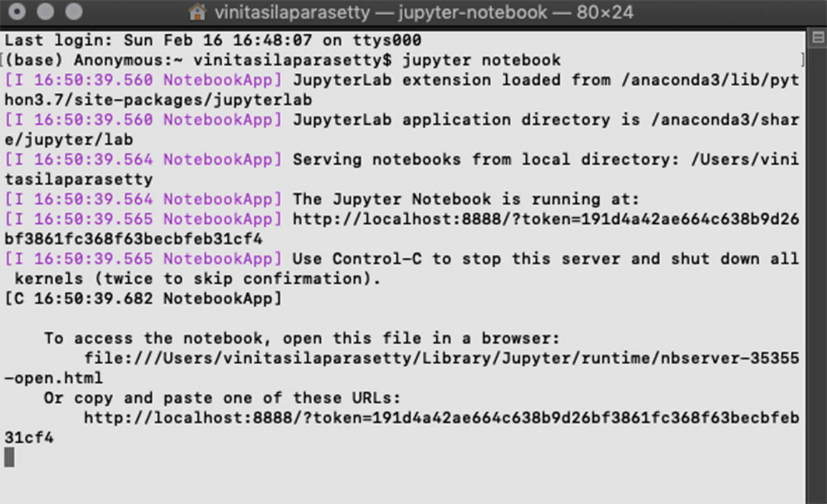Click 'bf3861fc368f63becbfeb31cf4' token continuation
The image size is (827, 504).
pos(134,239)
